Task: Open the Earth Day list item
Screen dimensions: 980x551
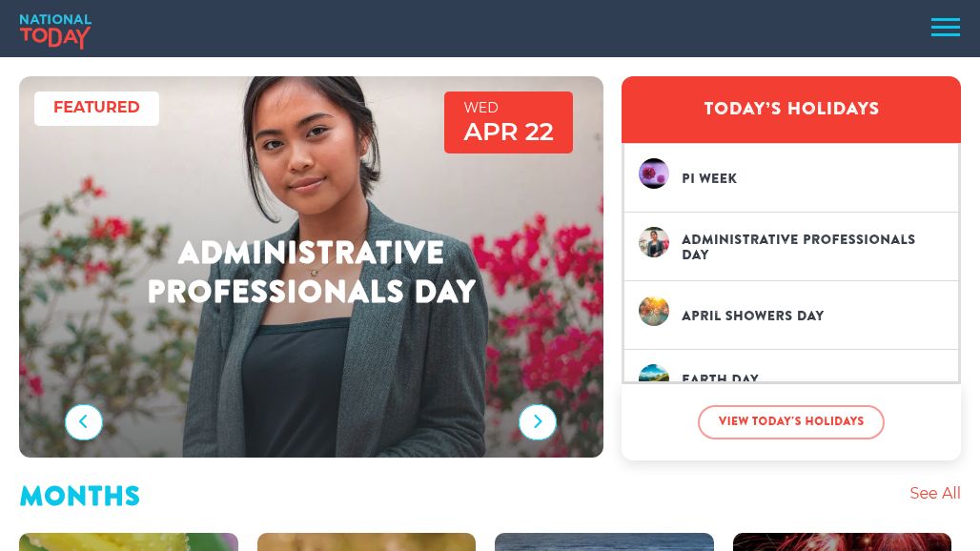Action: click(790, 366)
